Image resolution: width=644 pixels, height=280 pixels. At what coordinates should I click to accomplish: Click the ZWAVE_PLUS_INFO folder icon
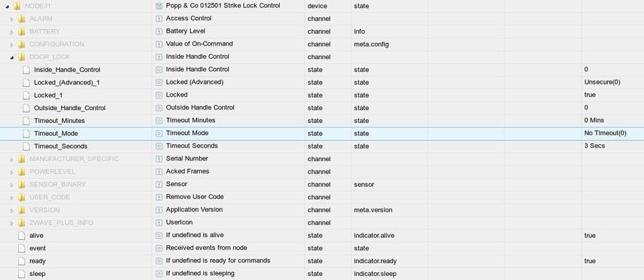(x=21, y=222)
